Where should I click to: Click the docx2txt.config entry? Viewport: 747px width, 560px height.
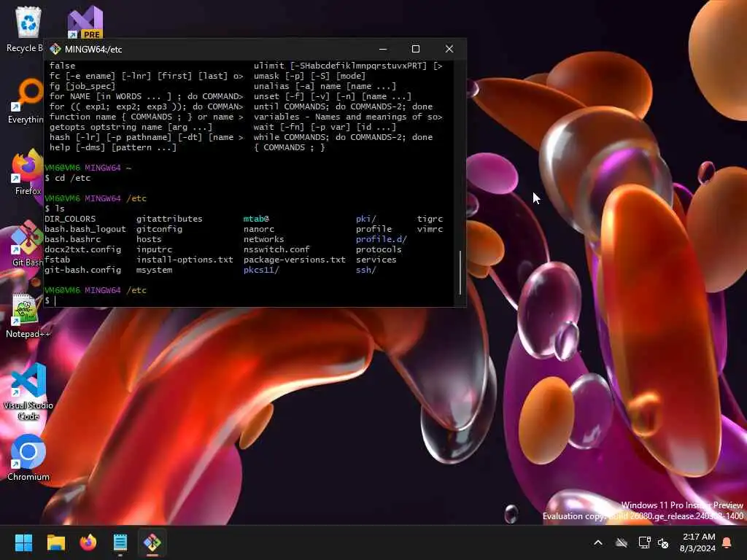(x=83, y=249)
